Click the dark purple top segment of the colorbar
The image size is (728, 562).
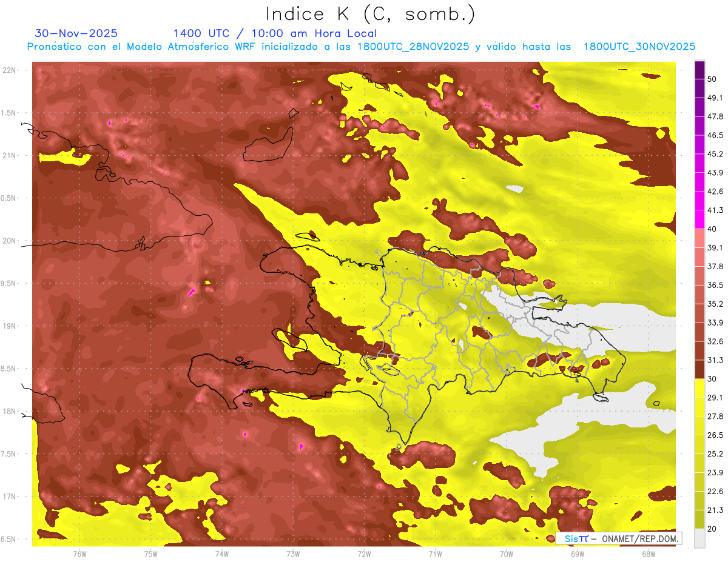tap(699, 70)
